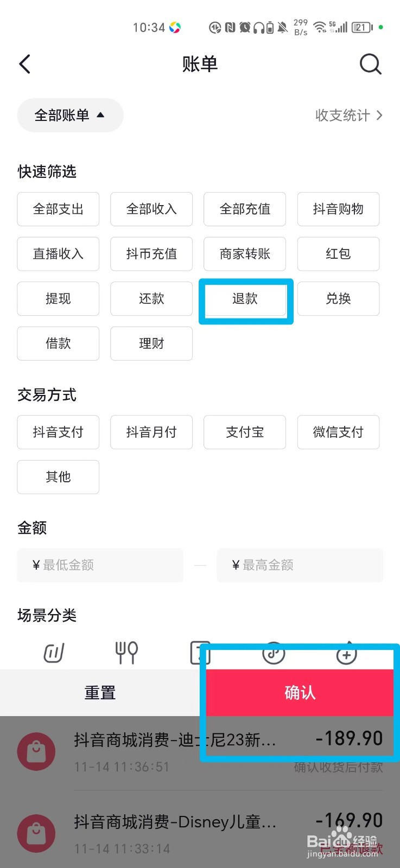Select the 微信支付 payment method chip
Image resolution: width=400 pixels, height=868 pixels.
(338, 432)
